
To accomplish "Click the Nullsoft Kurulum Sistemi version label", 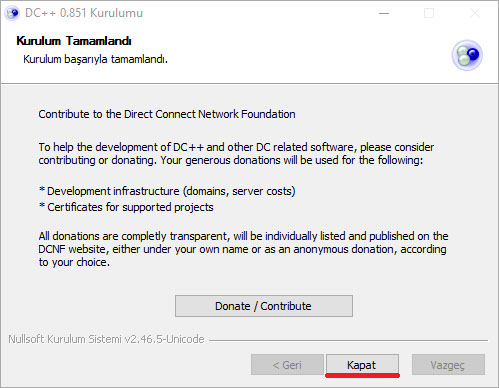I will point(106,339).
